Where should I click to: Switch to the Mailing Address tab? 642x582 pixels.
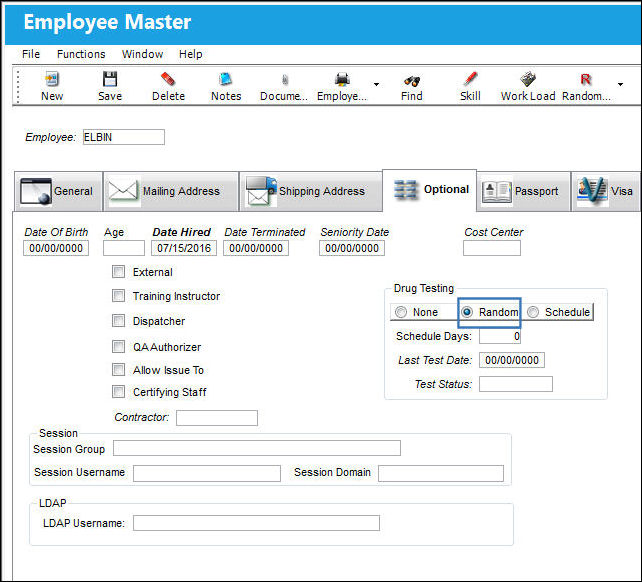click(171, 191)
